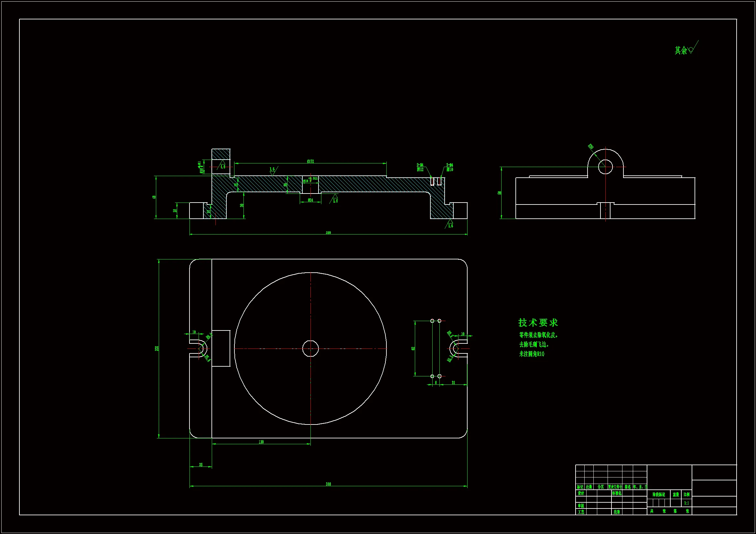
Task: Click the 200 vertical dimension text
Action: click(x=157, y=348)
